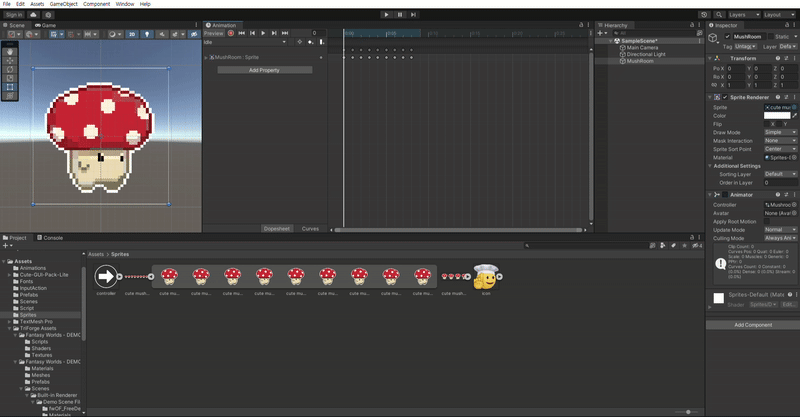800x417 pixels.
Task: Click the white Color swatch
Action: click(777, 116)
